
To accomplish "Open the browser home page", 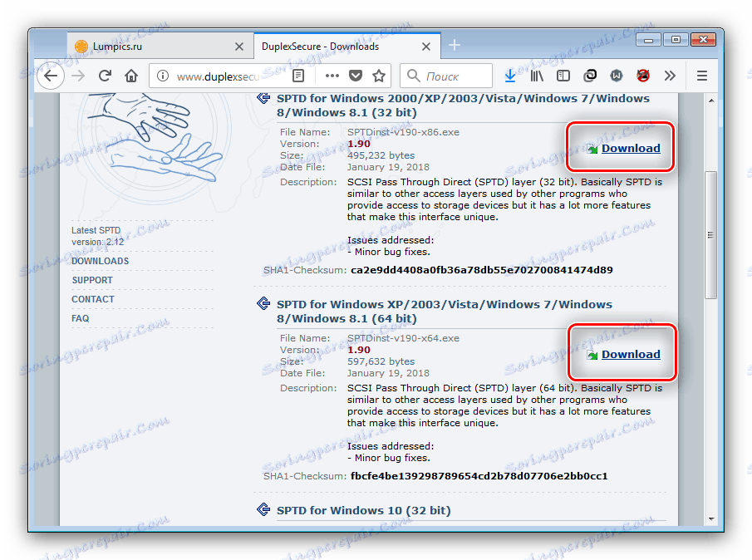I will 131,76.
